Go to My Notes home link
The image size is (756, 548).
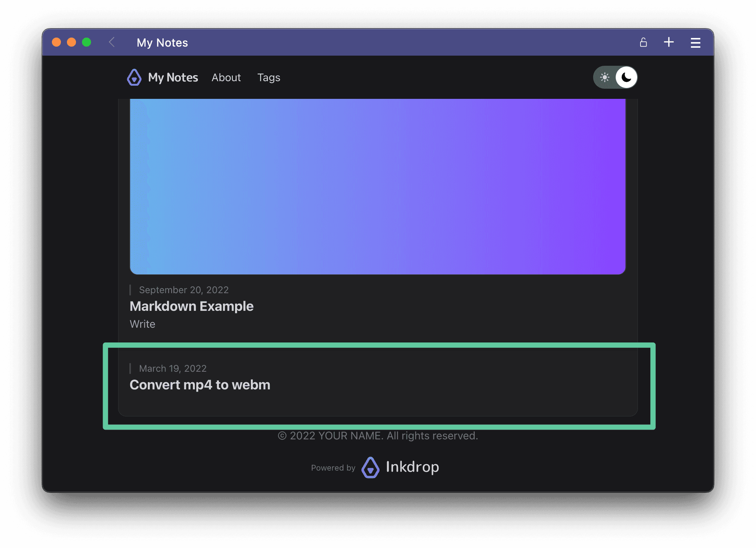pos(173,77)
